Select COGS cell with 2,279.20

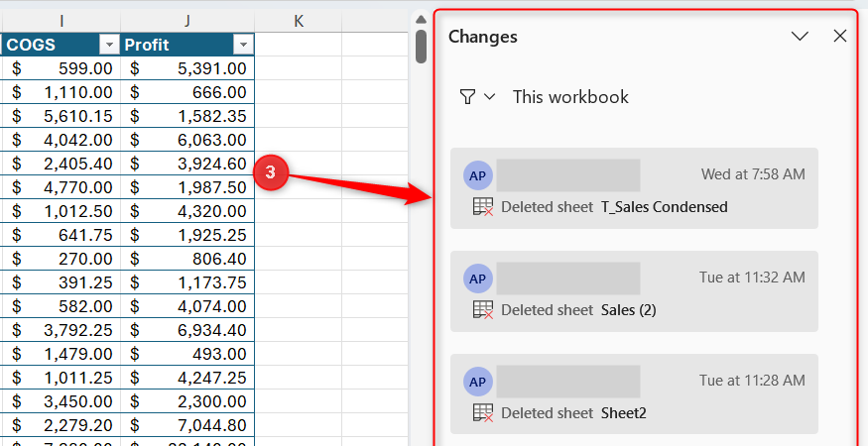click(x=61, y=425)
